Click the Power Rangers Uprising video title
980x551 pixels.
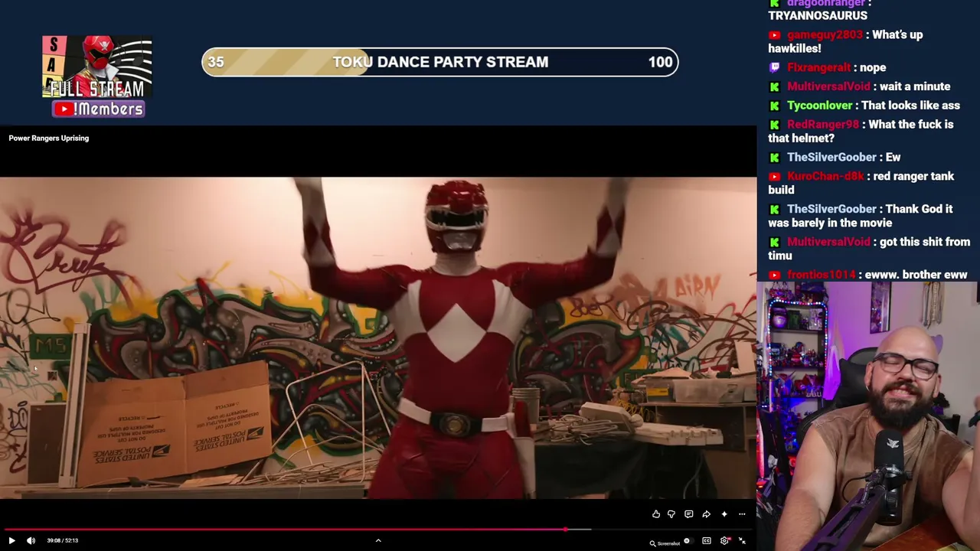[49, 139]
